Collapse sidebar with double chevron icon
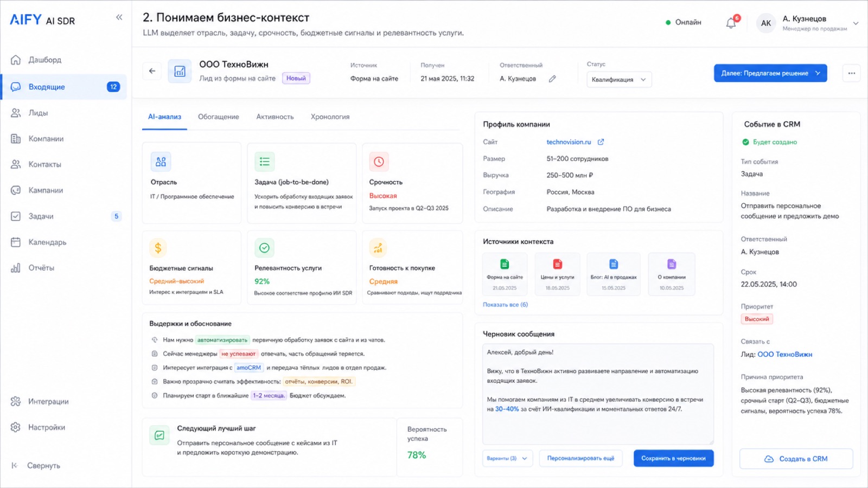Screen dimensions: 868x488 119,17
